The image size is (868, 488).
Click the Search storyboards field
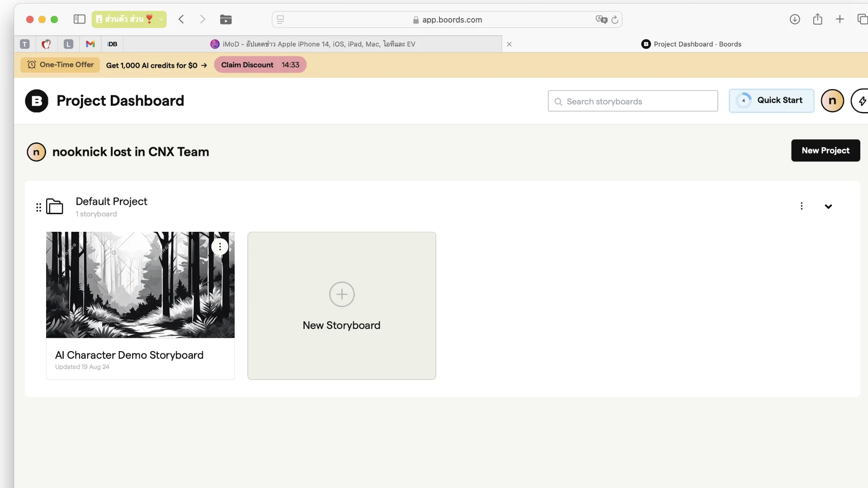pos(633,101)
